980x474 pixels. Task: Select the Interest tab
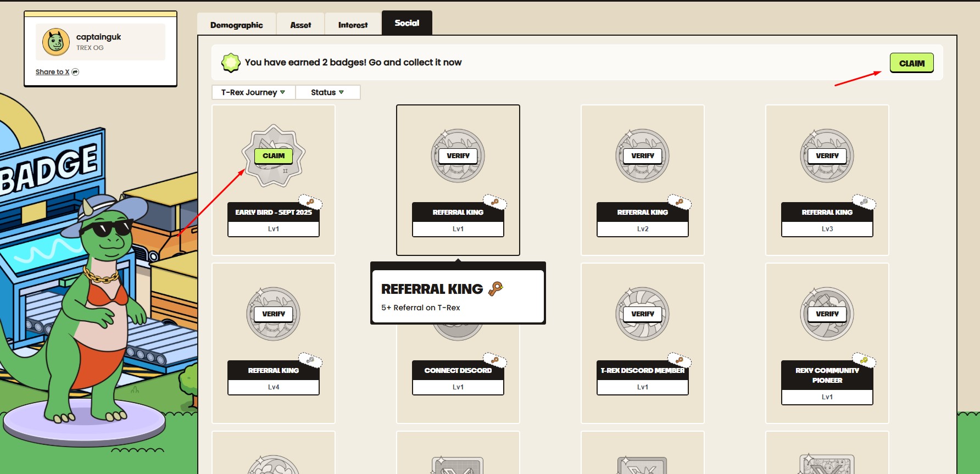coord(353,25)
